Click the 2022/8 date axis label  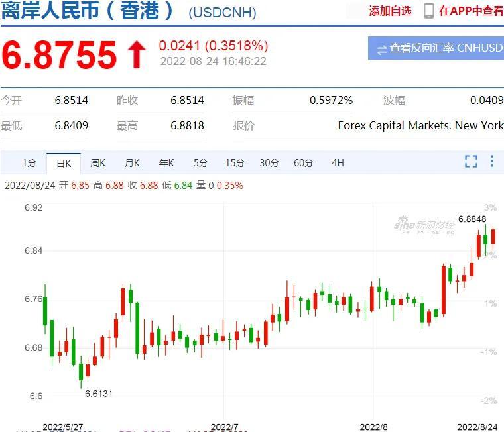pyautogui.click(x=373, y=427)
